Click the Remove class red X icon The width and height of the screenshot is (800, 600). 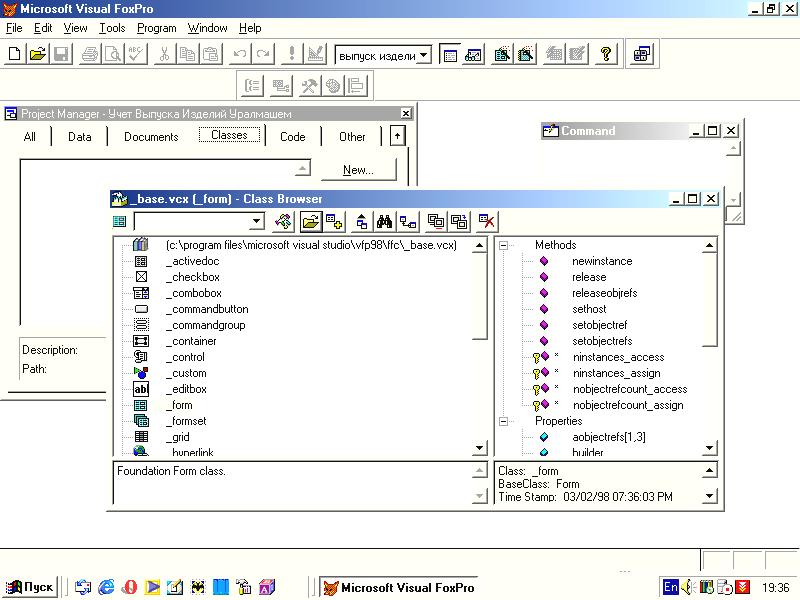[x=486, y=221]
